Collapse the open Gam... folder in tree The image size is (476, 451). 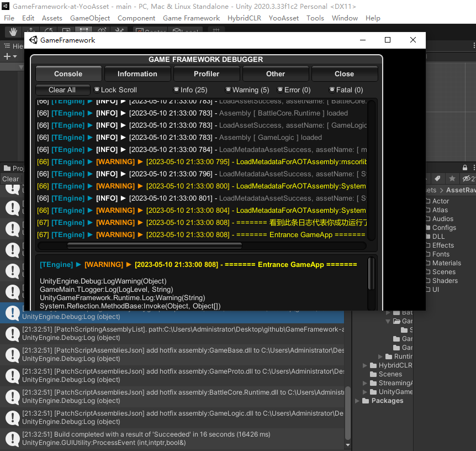[x=388, y=321]
